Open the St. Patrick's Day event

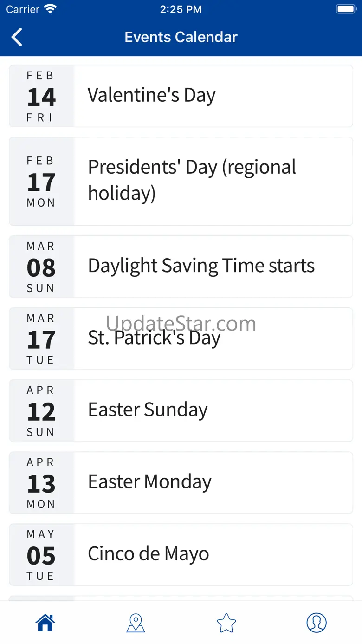pos(213,338)
